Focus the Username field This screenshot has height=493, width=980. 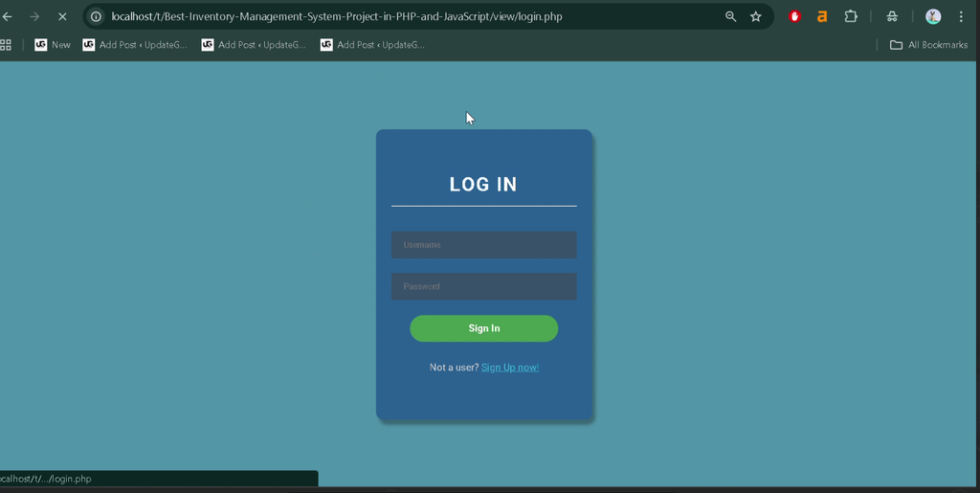[x=483, y=245]
